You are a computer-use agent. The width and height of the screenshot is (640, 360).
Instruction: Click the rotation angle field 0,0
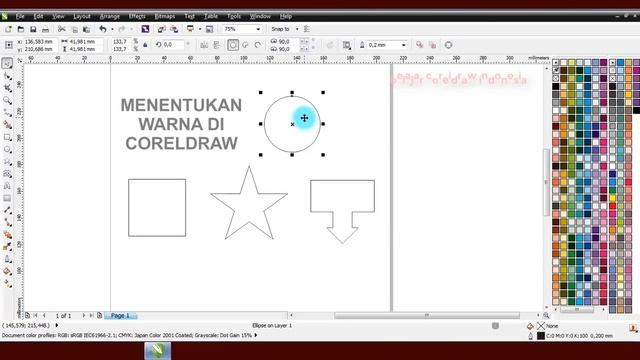[x=173, y=44]
